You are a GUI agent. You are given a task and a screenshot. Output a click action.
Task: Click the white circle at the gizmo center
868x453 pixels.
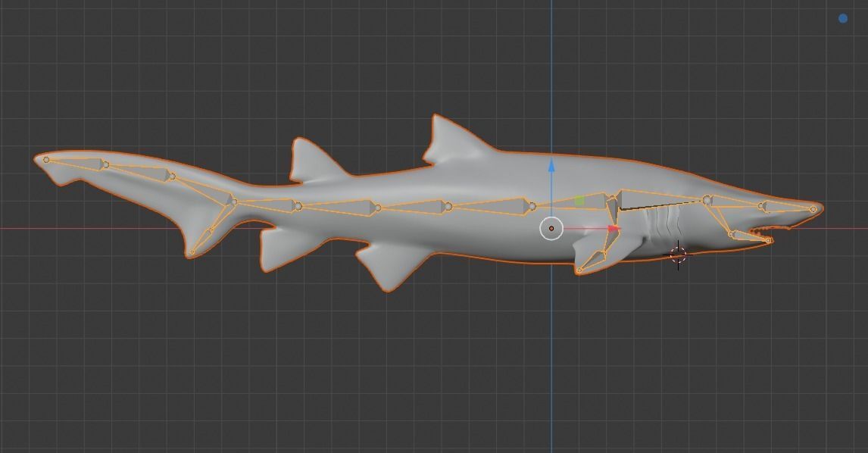coord(551,228)
